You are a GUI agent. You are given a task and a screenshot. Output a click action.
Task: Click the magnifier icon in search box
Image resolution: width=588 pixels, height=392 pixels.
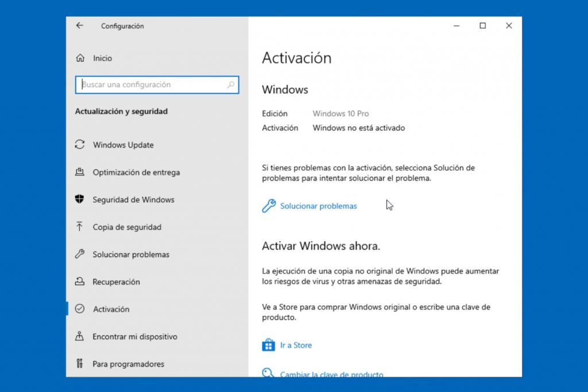(231, 85)
